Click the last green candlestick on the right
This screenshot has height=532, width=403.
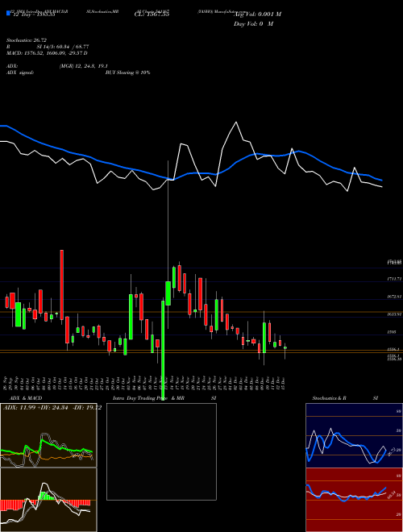tap(285, 347)
